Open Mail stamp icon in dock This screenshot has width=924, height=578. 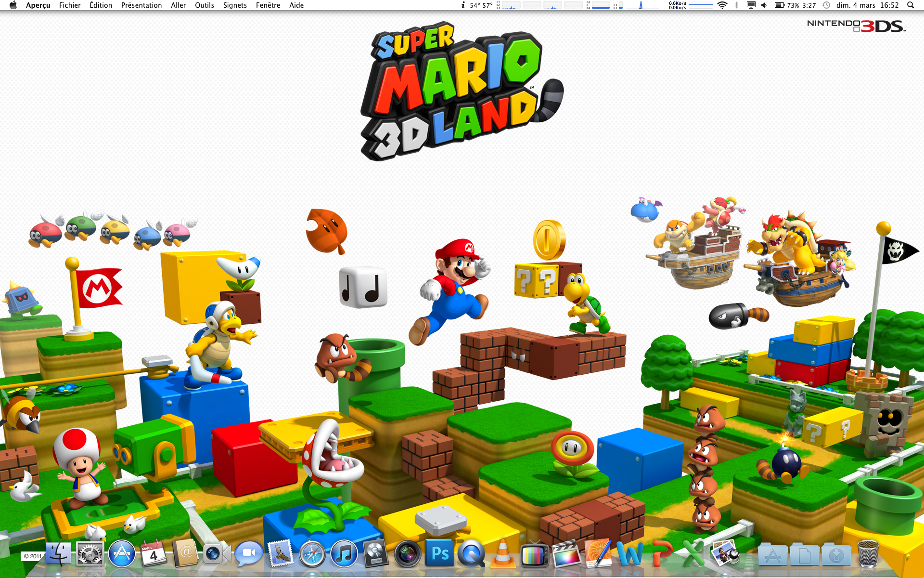pos(281,553)
